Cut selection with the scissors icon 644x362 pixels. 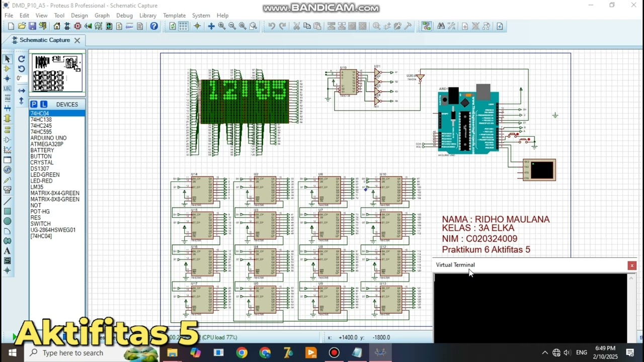tap(296, 26)
